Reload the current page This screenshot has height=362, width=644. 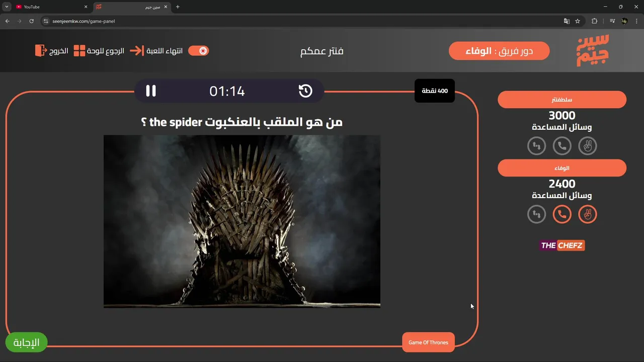tap(31, 21)
